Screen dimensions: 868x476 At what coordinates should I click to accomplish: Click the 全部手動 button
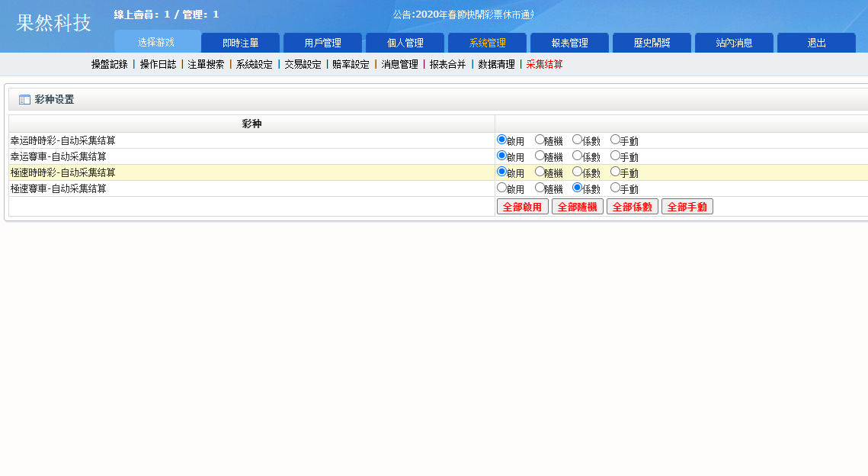[687, 206]
